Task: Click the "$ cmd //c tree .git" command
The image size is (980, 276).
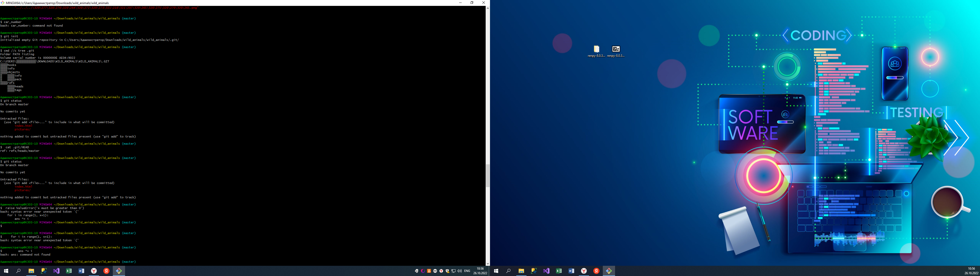Action: pyautogui.click(x=17, y=51)
